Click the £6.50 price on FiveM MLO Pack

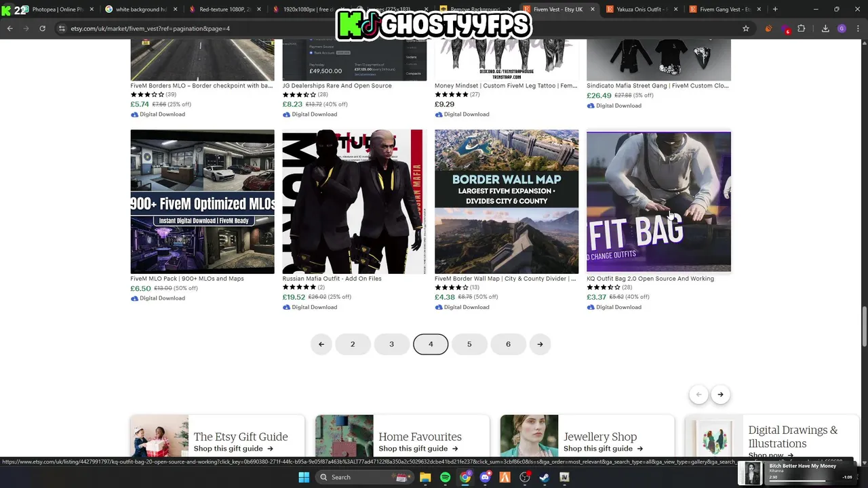point(140,288)
